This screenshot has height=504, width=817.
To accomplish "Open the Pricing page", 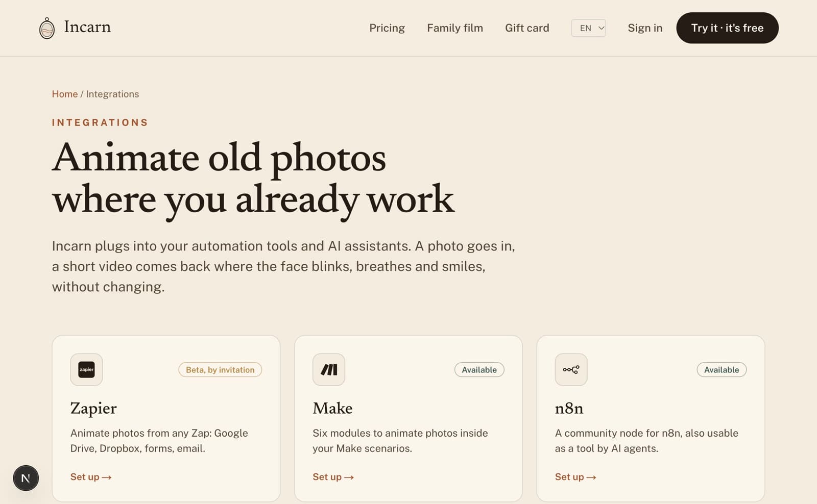I will [387, 28].
